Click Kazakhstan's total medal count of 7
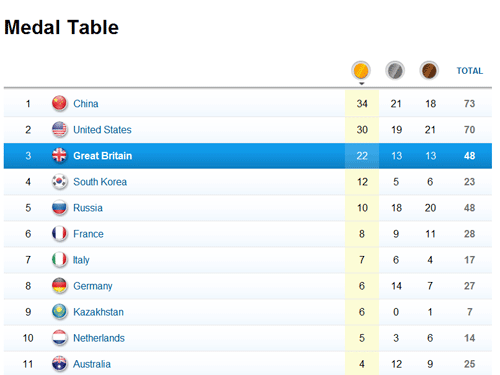 [x=469, y=312]
